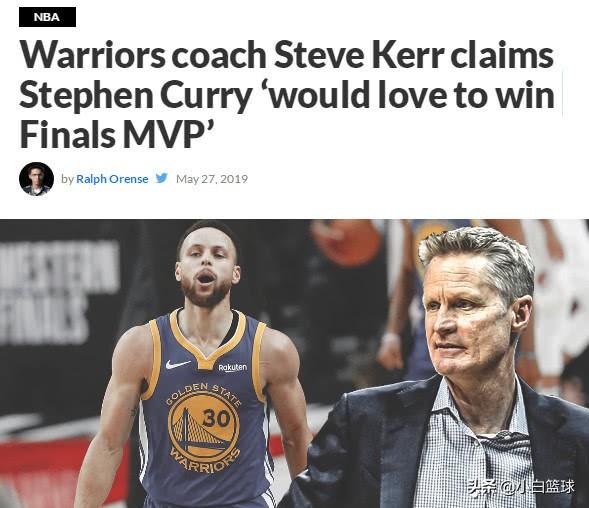Open the NBA category tag

point(47,17)
